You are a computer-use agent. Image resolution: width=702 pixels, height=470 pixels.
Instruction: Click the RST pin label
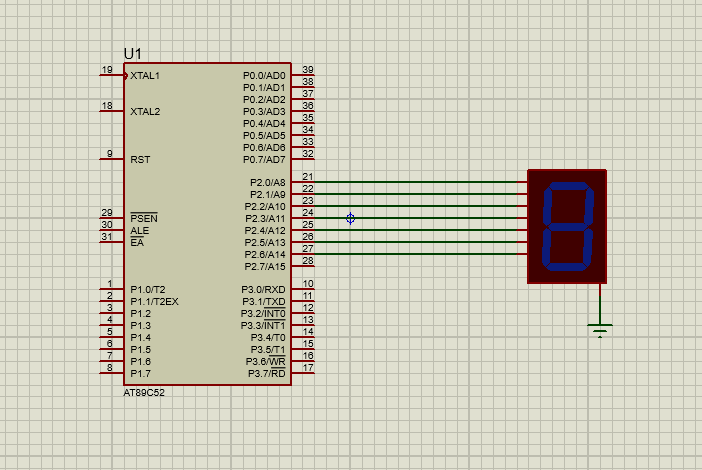[x=140, y=160]
